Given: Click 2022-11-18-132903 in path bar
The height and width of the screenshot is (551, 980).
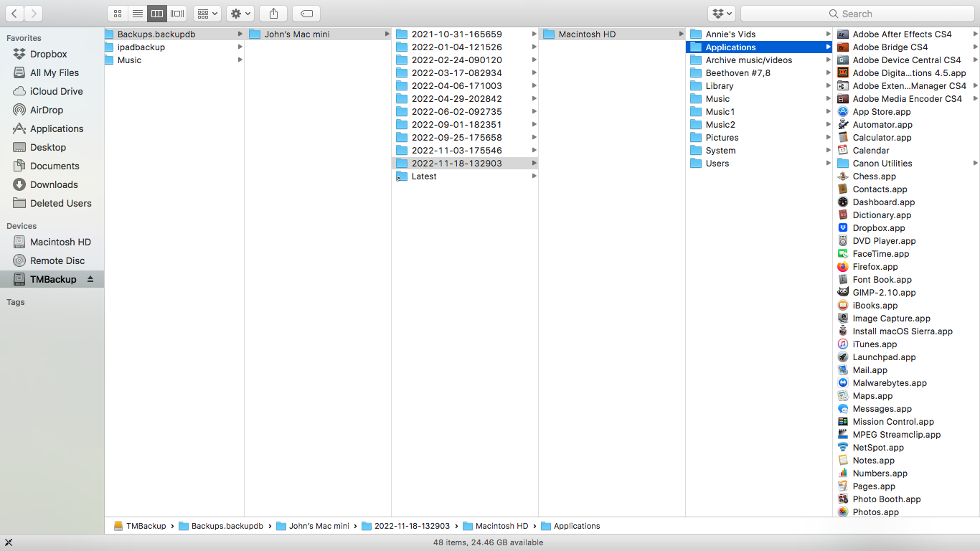Looking at the screenshot, I should [x=405, y=526].
